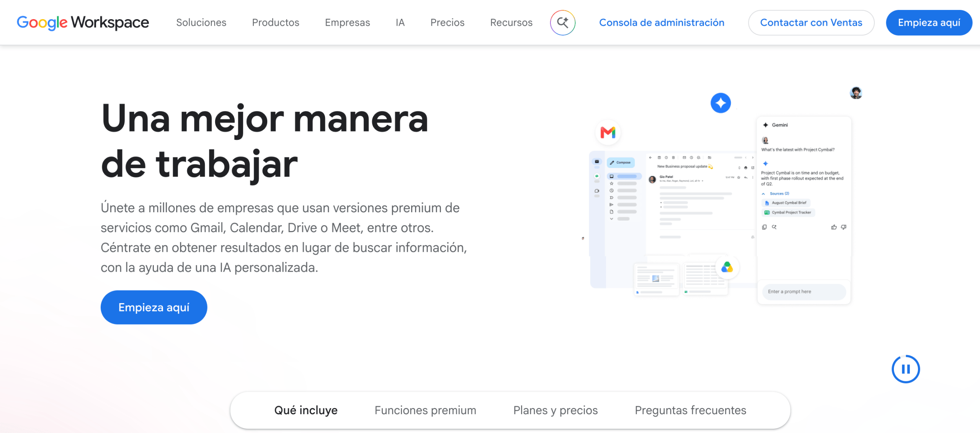980x433 pixels.
Task: Open Consola de administración link
Action: 661,23
